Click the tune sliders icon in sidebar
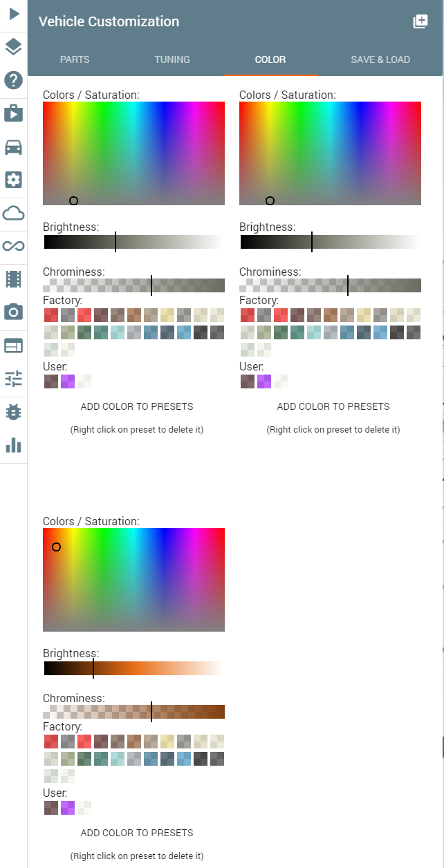444x868 pixels. (x=14, y=379)
